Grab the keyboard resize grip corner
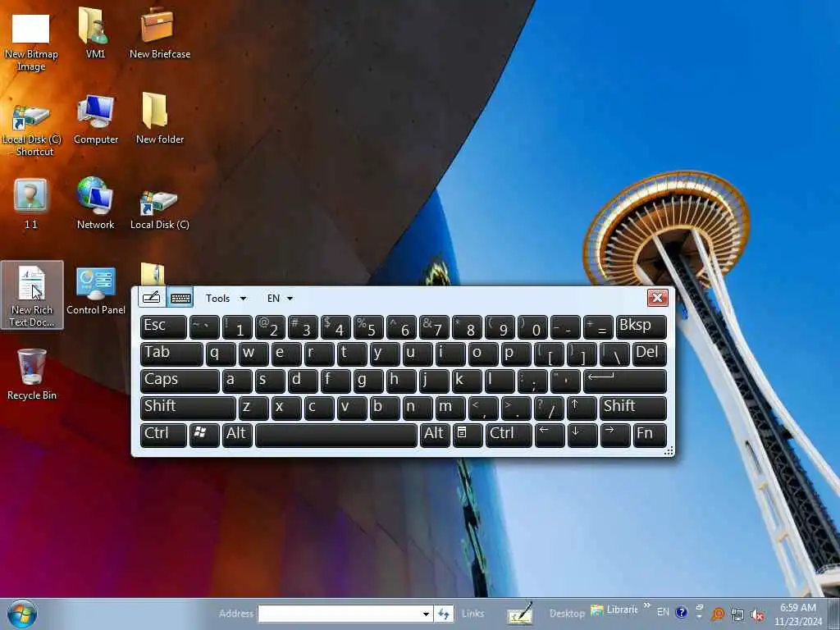 [x=669, y=452]
